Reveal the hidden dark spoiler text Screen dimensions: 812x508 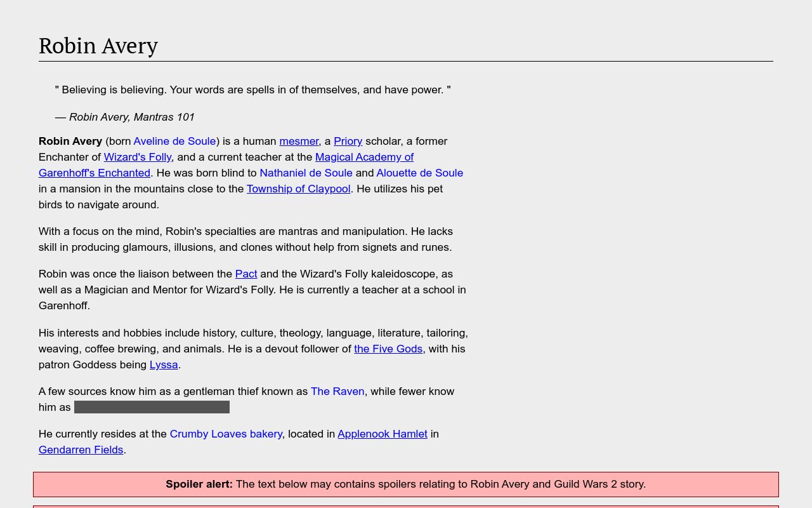(x=152, y=407)
